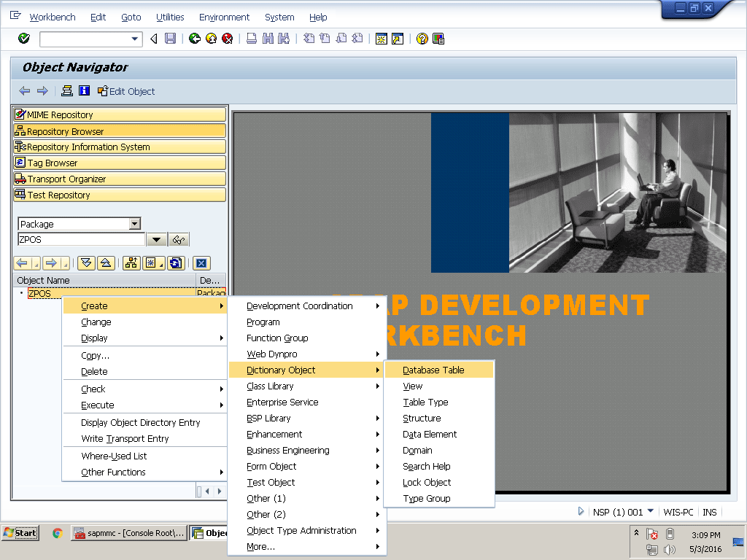Click the blue Information icon
Viewport: 747px width, 560px height.
[x=85, y=90]
